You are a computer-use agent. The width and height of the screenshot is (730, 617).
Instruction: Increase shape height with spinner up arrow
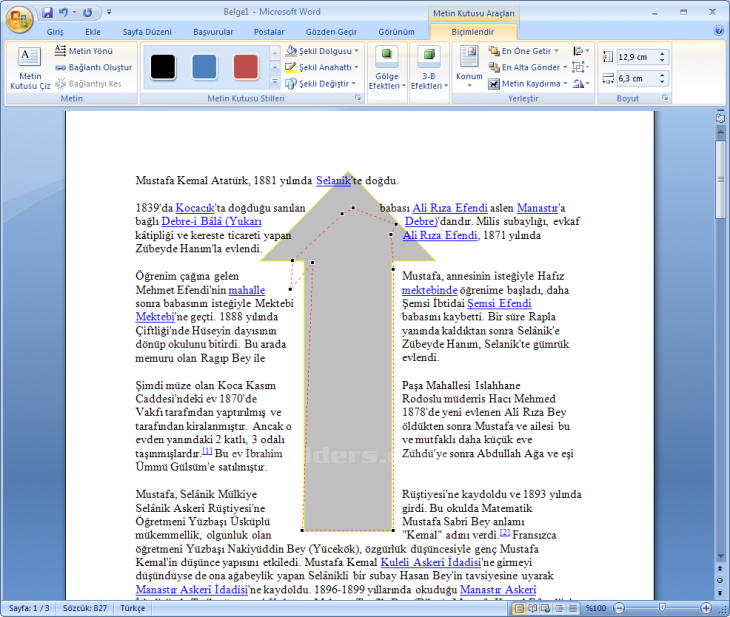pos(662,54)
